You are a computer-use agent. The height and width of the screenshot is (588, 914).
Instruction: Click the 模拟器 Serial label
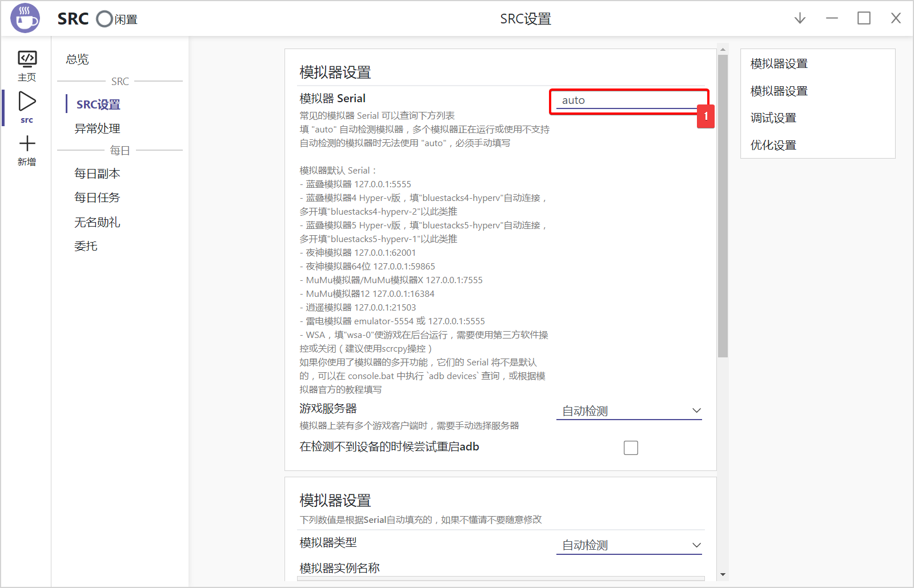pos(332,99)
